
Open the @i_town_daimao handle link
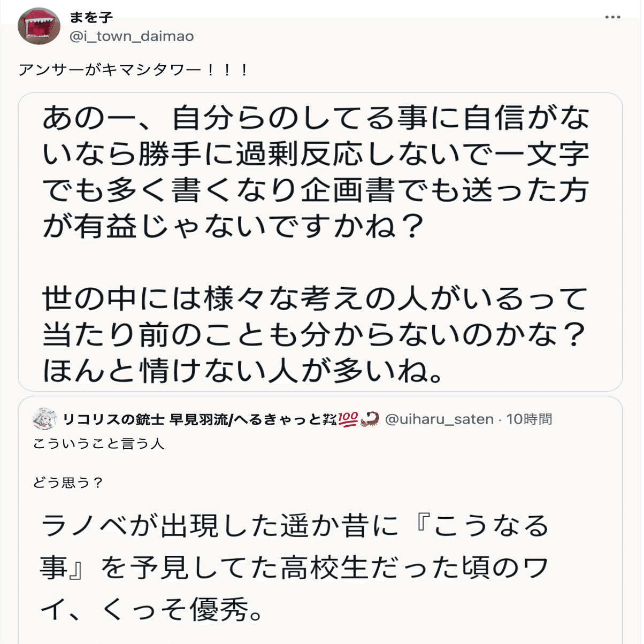click(132, 36)
